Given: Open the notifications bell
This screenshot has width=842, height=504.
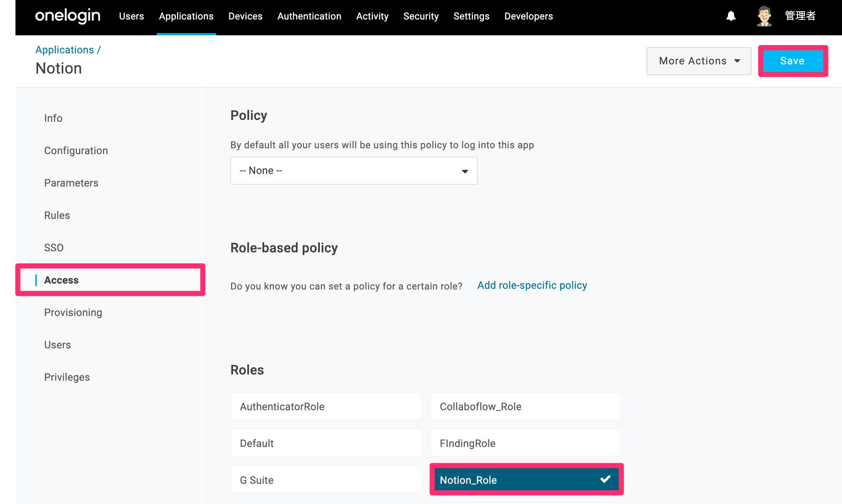Looking at the screenshot, I should pos(731,16).
